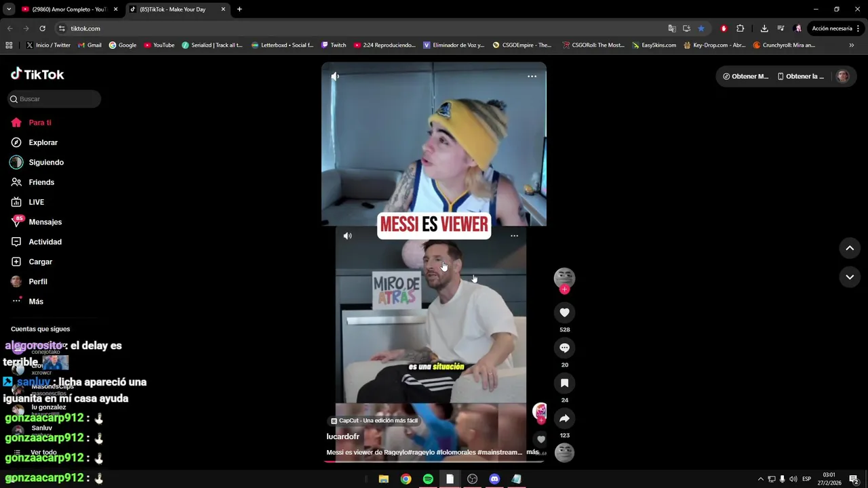The height and width of the screenshot is (488, 868).
Task: Close the TikTok - Make Your Day tab
Action: point(223,9)
